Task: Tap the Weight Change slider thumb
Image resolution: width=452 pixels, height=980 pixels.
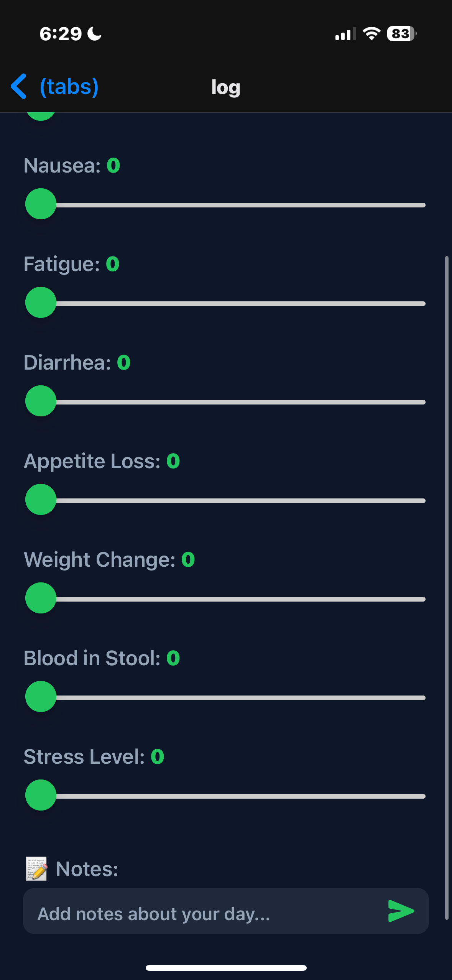Action: click(41, 598)
